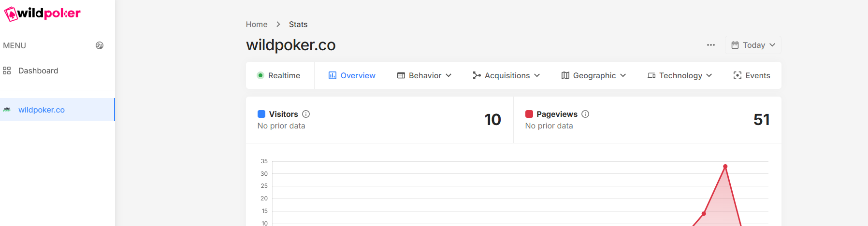Expand the Technology menu
Screen dimensions: 868x226
click(680, 75)
